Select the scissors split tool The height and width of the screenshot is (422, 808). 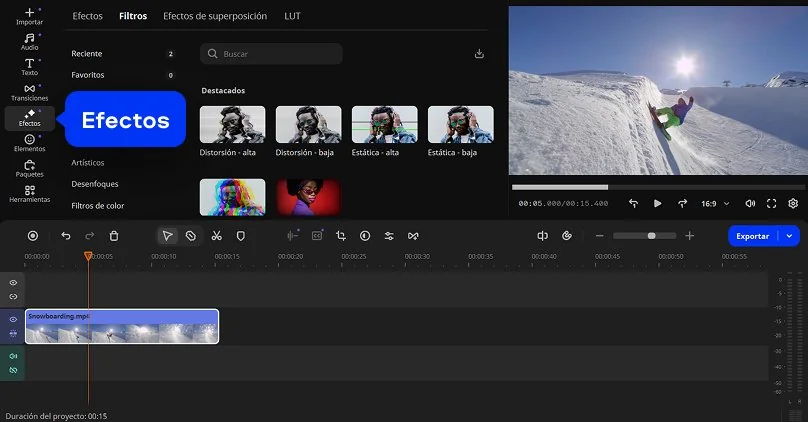tap(216, 236)
